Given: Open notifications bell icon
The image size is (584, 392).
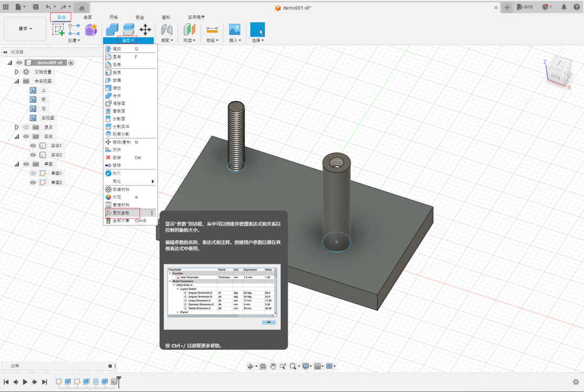Looking at the screenshot, I should click(x=564, y=6).
